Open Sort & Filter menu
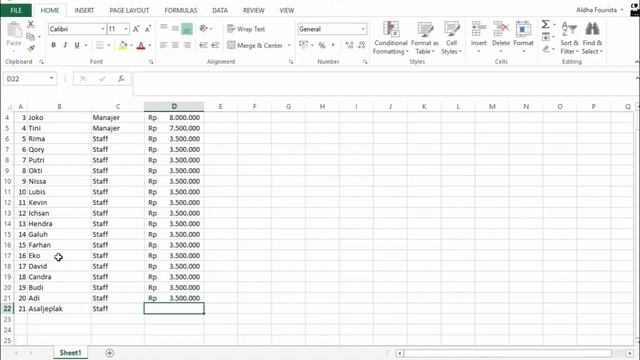Image resolution: width=640 pixels, height=360 pixels. coord(569,38)
